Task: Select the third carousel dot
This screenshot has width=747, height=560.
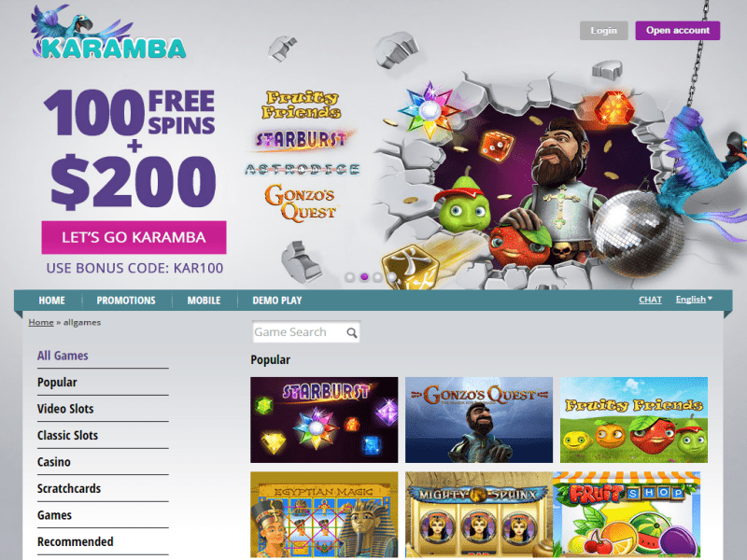Action: pos(378,277)
